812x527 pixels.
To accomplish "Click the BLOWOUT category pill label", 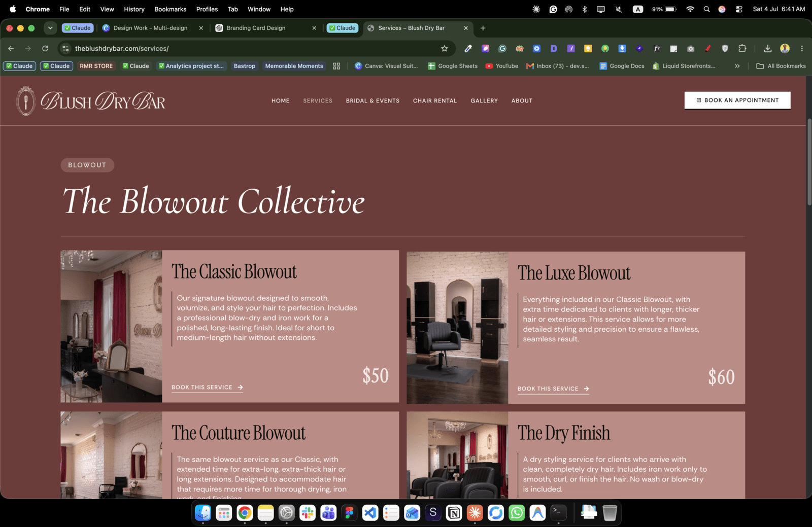I will pyautogui.click(x=87, y=165).
